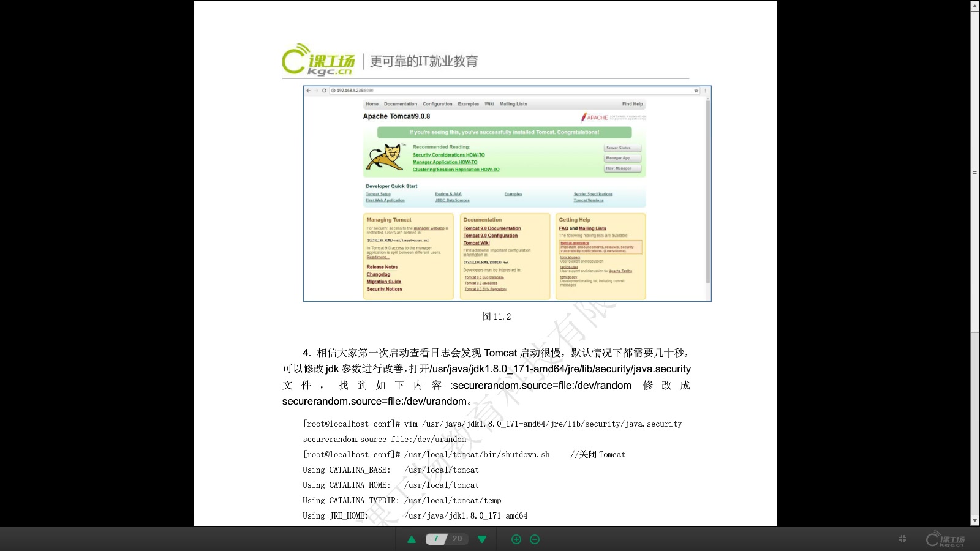This screenshot has width=980, height=551.
Task: Go to next page with the down triangle
Action: (482, 539)
